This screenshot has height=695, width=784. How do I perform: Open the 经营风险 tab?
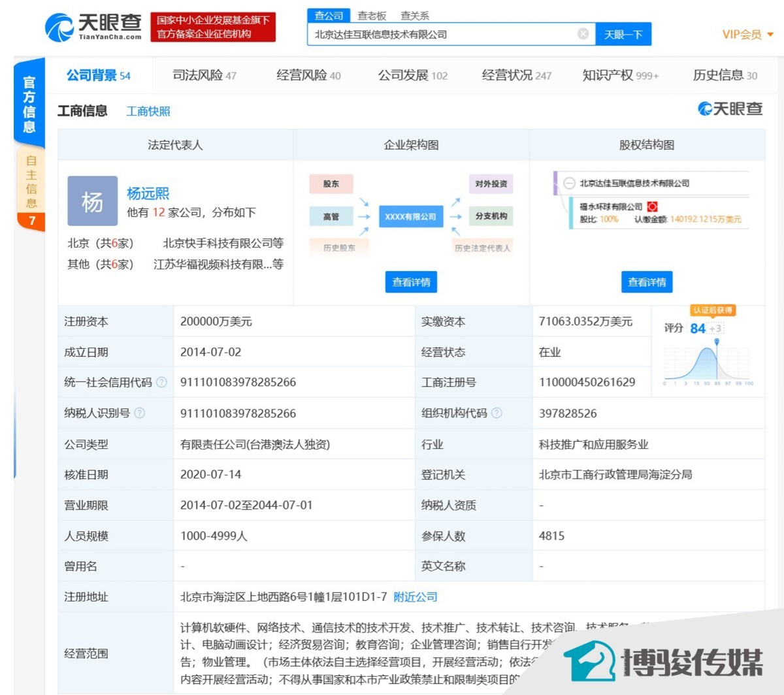tap(308, 76)
